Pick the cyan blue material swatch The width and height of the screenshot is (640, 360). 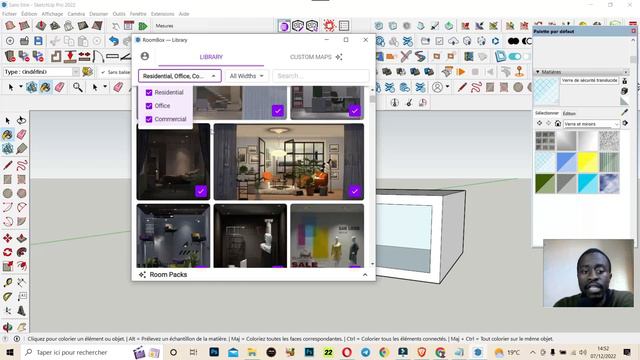pos(588,184)
